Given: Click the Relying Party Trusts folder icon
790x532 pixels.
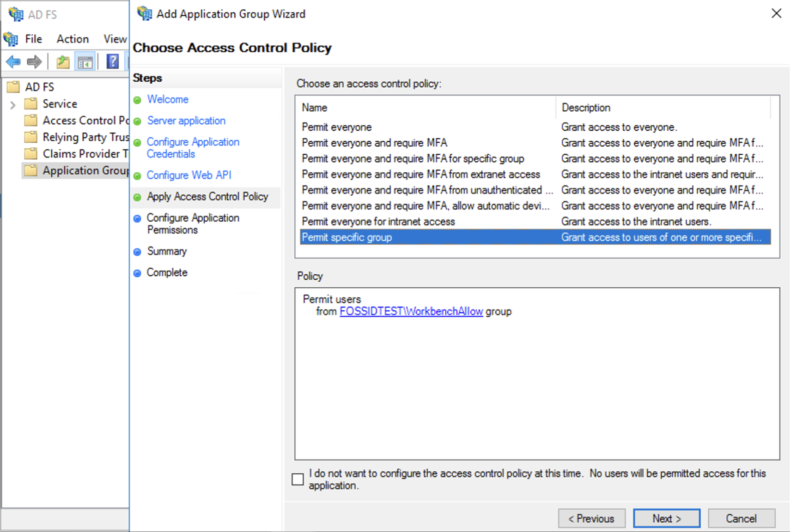Looking at the screenshot, I should (31, 137).
